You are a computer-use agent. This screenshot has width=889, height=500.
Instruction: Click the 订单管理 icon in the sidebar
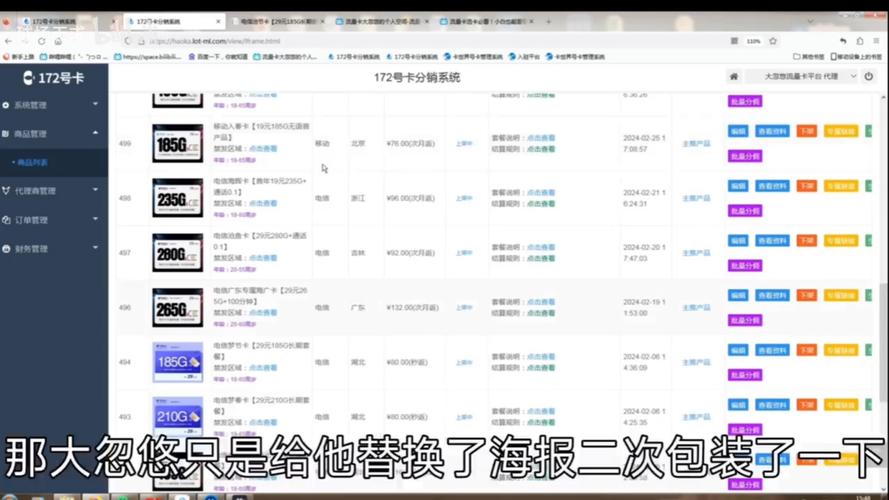(x=6, y=220)
